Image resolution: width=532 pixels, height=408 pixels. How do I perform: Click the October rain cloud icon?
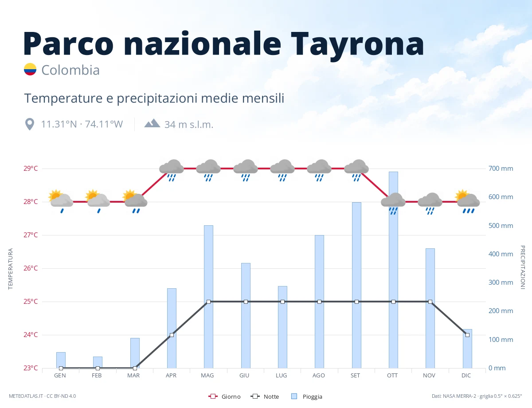pyautogui.click(x=393, y=204)
